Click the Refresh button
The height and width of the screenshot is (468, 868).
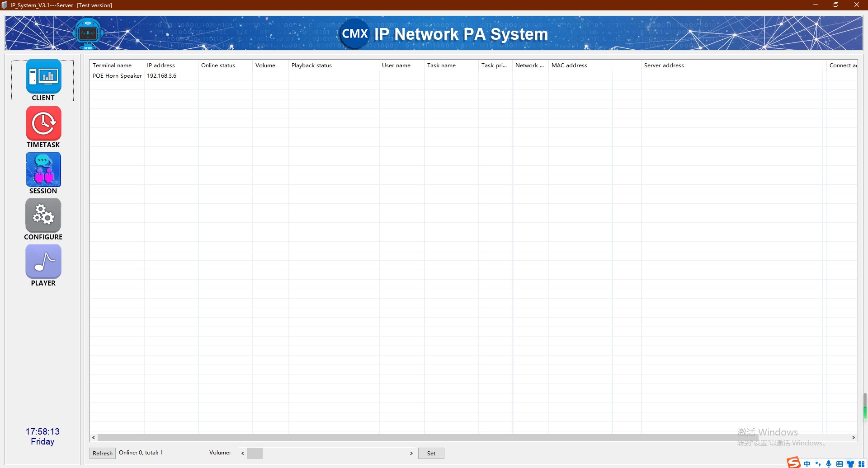click(102, 453)
